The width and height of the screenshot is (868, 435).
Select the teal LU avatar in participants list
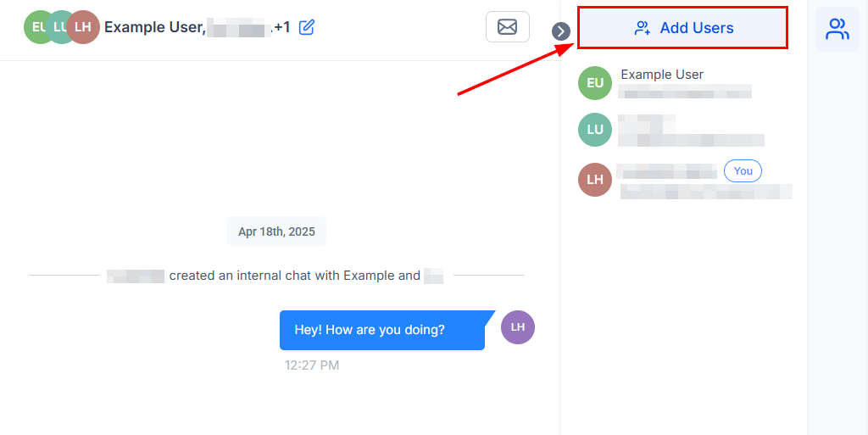click(x=595, y=130)
